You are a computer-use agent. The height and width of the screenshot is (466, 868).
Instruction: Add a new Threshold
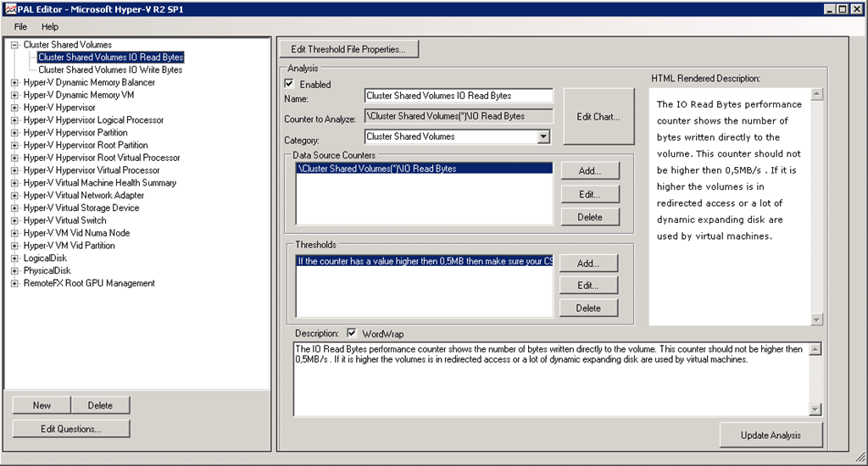pos(588,264)
